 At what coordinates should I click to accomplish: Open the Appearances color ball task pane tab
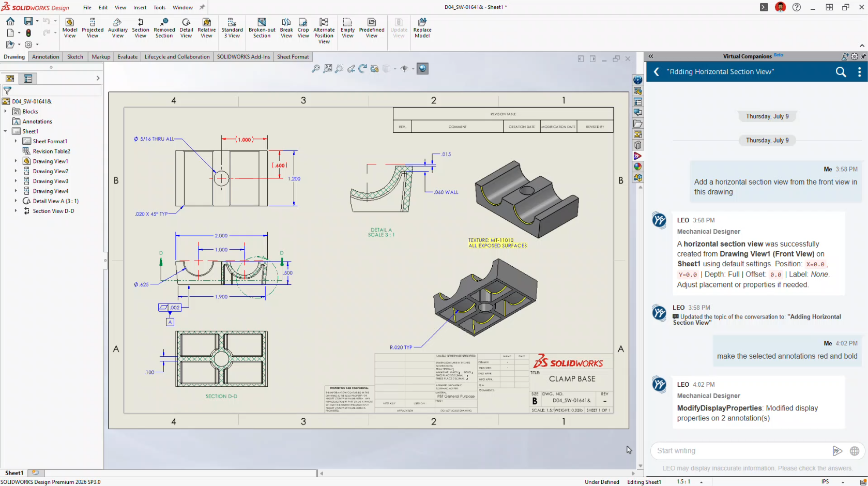(x=638, y=166)
